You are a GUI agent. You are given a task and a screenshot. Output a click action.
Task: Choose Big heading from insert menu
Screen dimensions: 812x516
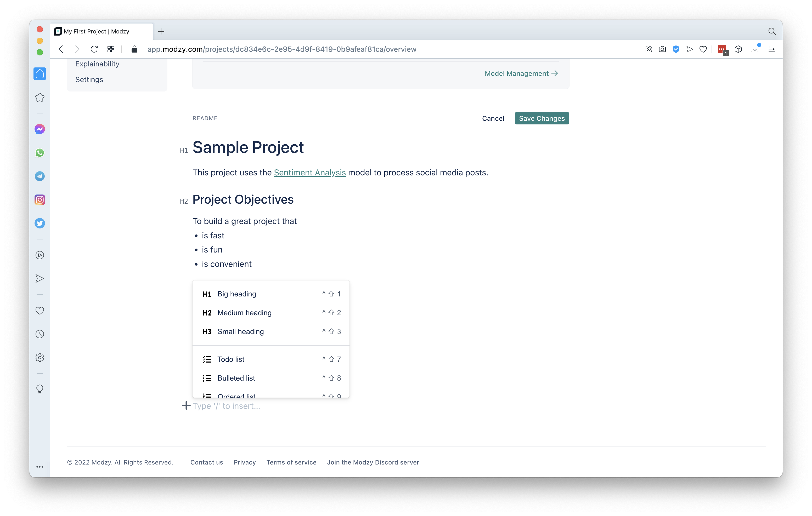236,294
